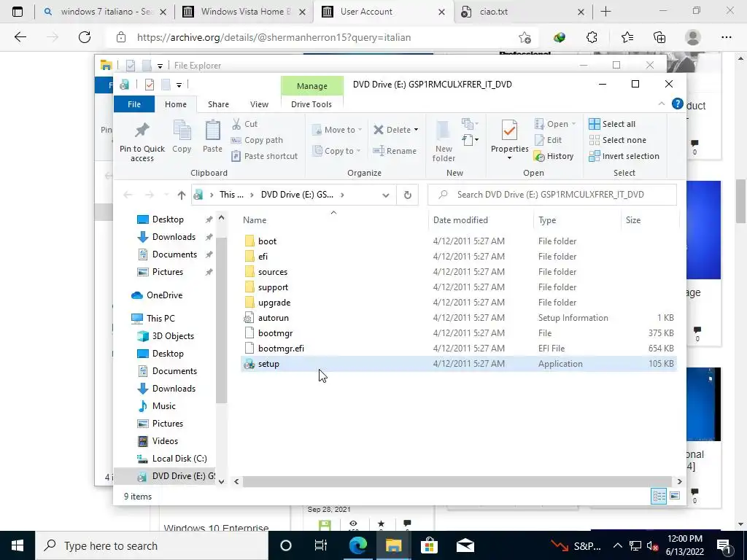
Task: Click the Search DVD Drive input field
Action: tap(552, 195)
